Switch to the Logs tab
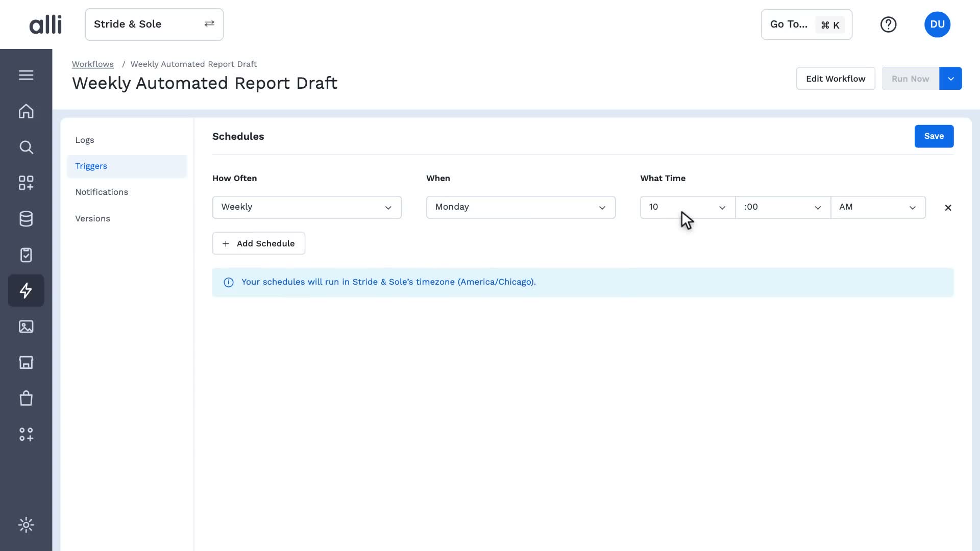Viewport: 980px width, 551px height. click(127, 140)
